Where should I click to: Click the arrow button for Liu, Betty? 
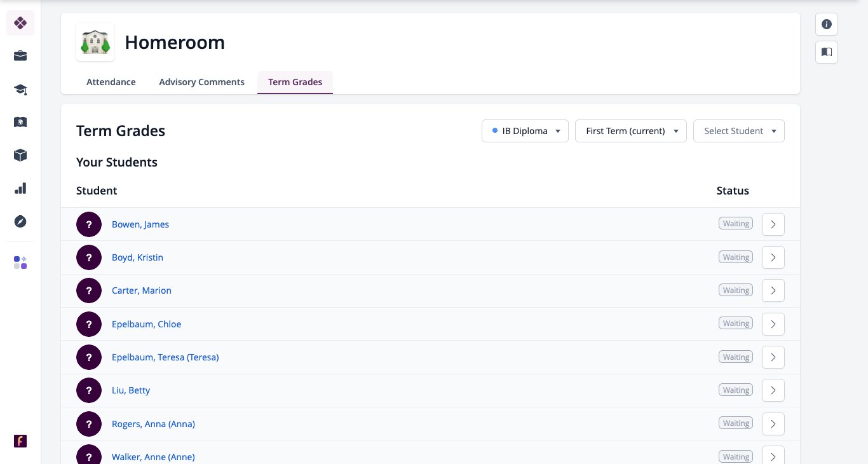773,390
